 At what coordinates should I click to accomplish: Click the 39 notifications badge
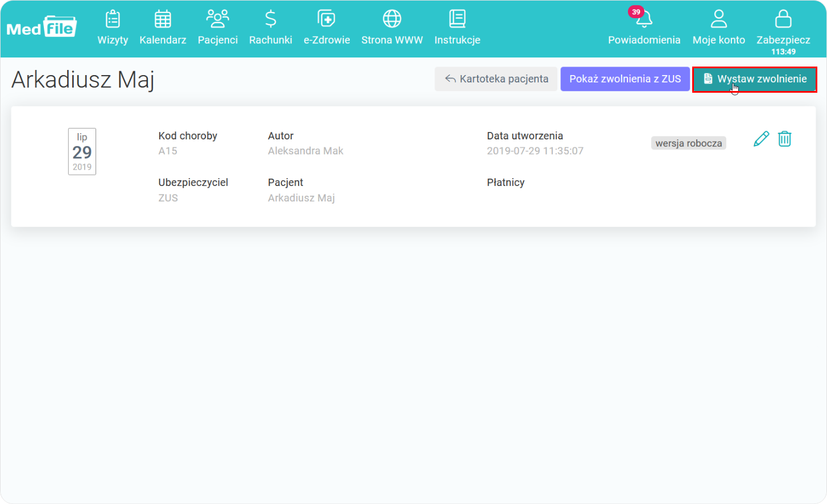click(x=635, y=12)
